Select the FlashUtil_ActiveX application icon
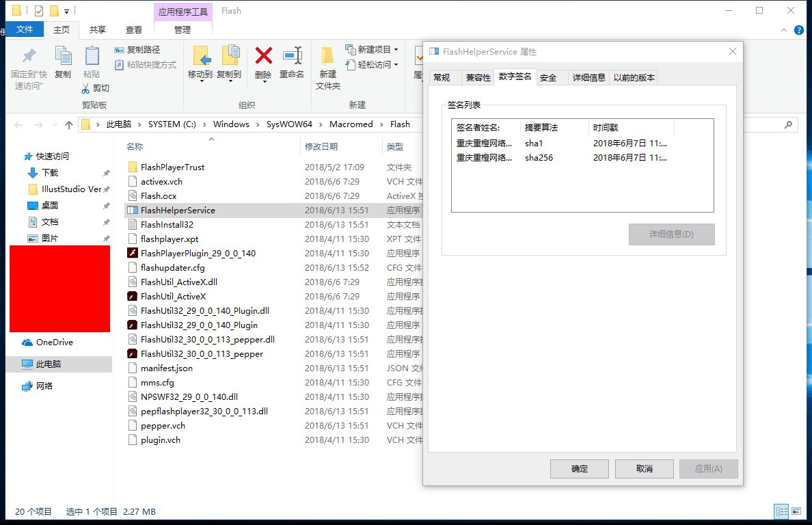The image size is (812, 525). coord(133,296)
